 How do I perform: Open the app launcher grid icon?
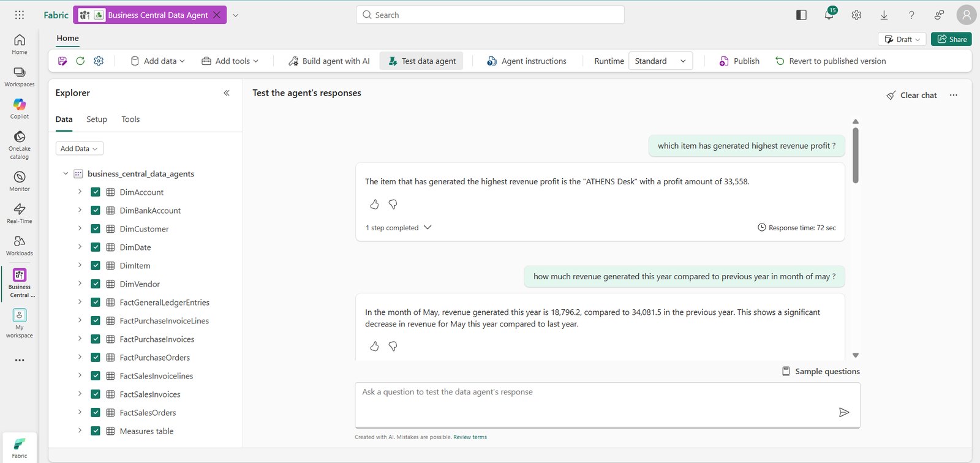coord(20,15)
